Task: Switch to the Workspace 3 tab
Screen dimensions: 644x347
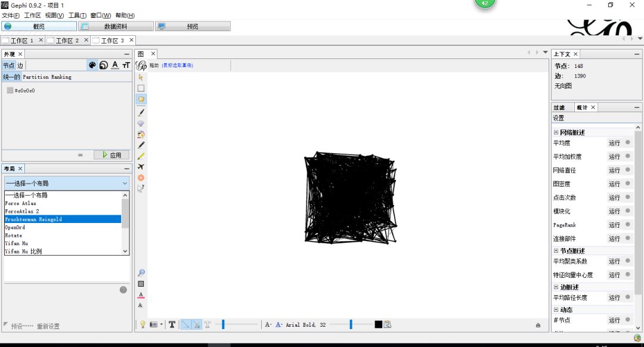Action: [x=113, y=40]
